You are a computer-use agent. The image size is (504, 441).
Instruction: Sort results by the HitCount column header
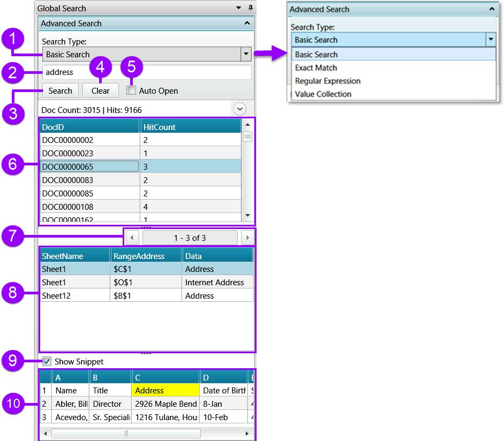tap(191, 127)
